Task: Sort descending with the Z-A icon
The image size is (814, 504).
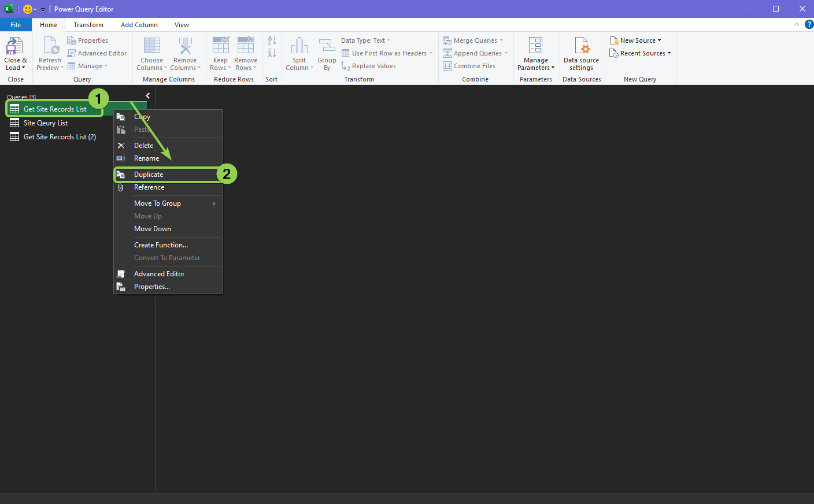Action: coord(272,53)
